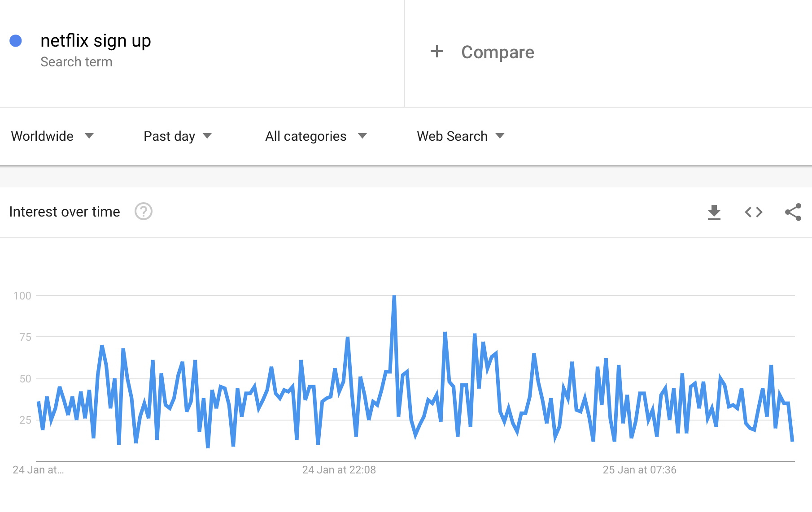
Task: Add a Compare search term
Action: (498, 52)
